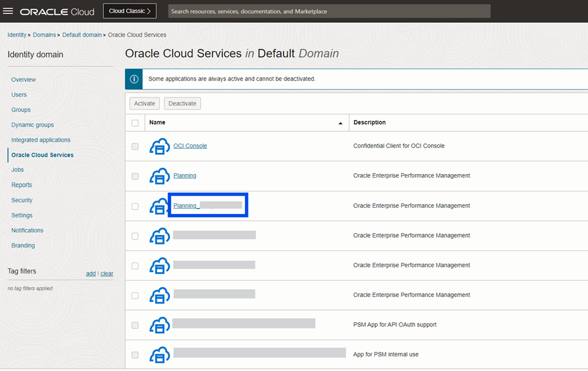The height and width of the screenshot is (371, 588).
Task: Click the cloud icon for App for PSM internal use
Action: [159, 355]
